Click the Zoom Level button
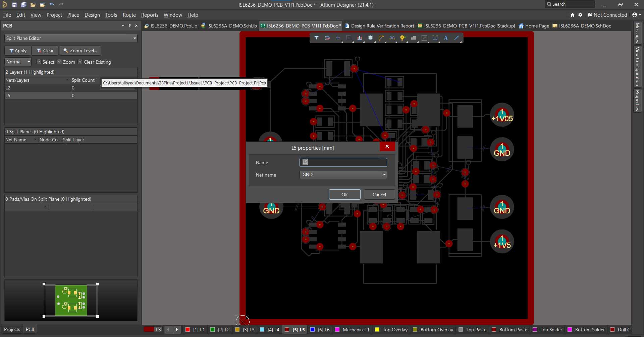This screenshot has height=337, width=644. (80, 51)
